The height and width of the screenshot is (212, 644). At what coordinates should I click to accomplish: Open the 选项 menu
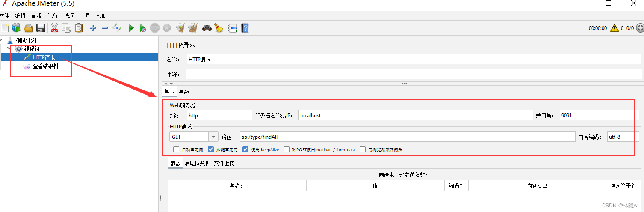coord(69,16)
